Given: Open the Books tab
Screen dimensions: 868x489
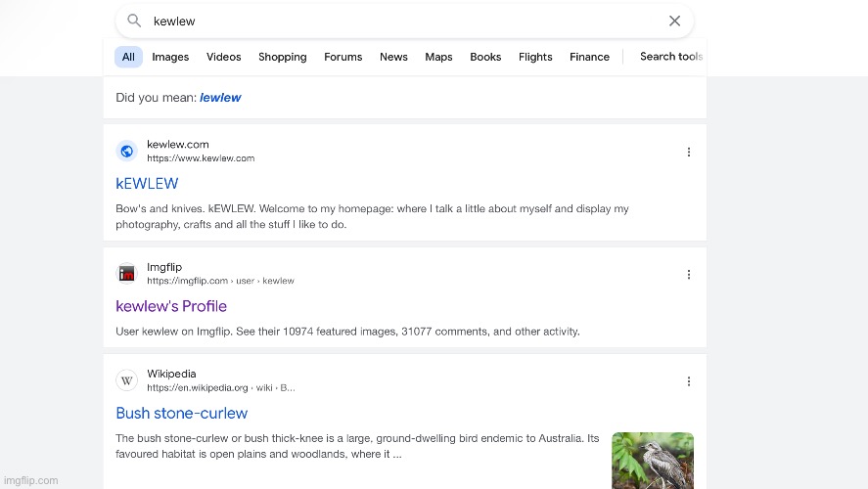Looking at the screenshot, I should pyautogui.click(x=485, y=57).
